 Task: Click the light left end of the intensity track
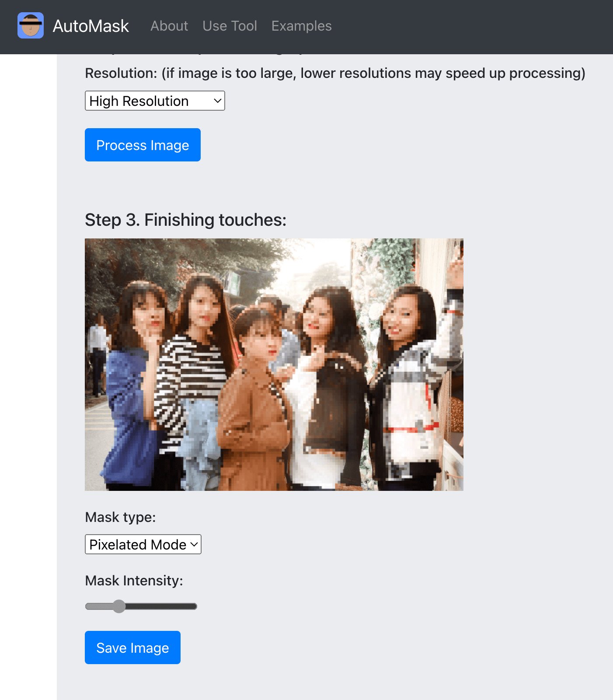pos(94,606)
